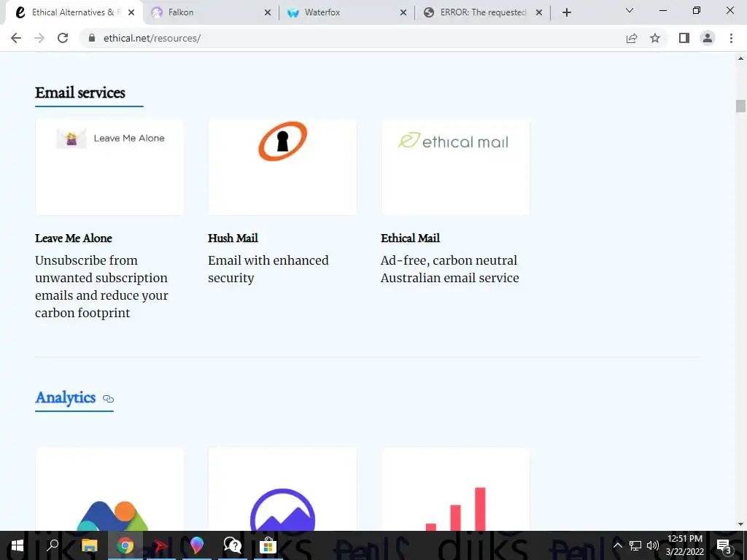
Task: Click the volume speaker tray icon
Action: coord(653,545)
